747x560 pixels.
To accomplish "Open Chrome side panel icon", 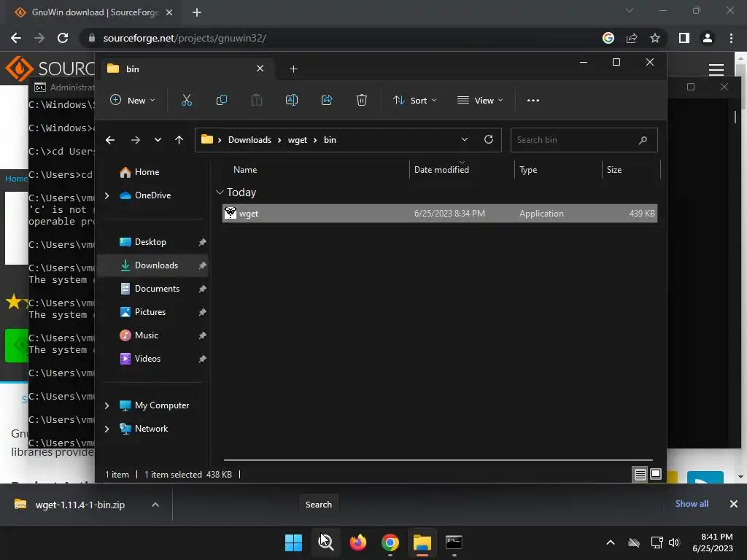I will 684,38.
